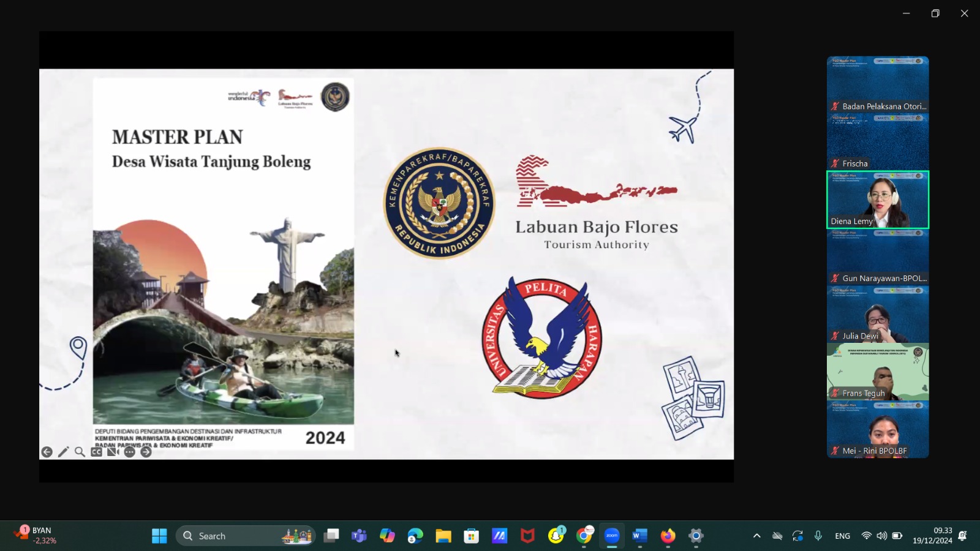Click the Universitas Pelita Harapan logo
Screen dimensions: 980x551
542,337
